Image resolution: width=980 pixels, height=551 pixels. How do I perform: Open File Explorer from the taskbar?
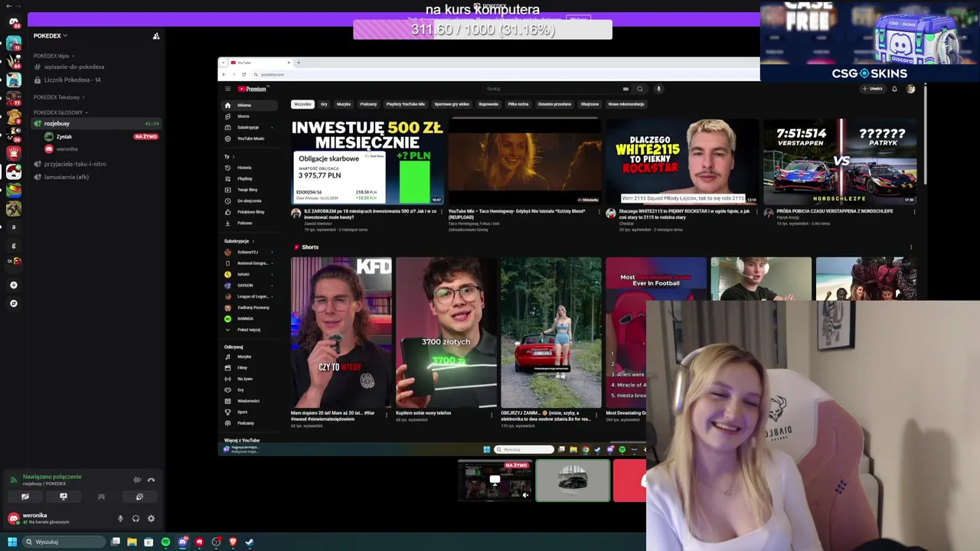pyautogui.click(x=132, y=542)
